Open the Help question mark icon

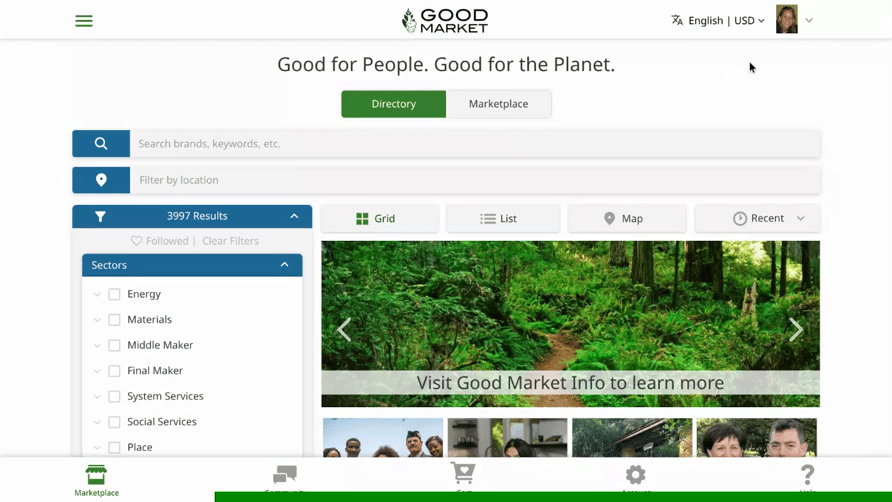coord(807,475)
